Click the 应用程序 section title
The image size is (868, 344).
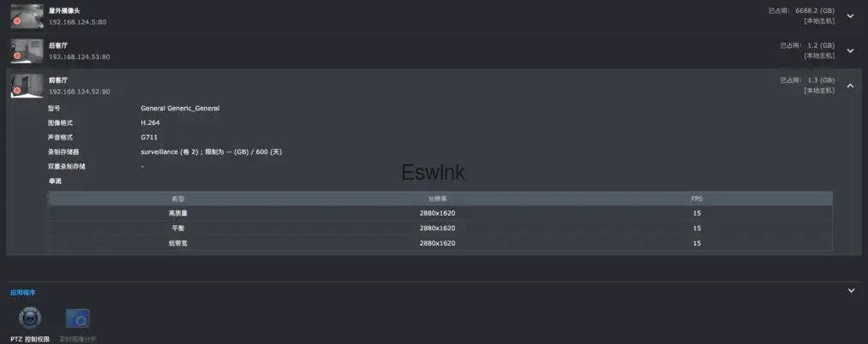click(23, 293)
